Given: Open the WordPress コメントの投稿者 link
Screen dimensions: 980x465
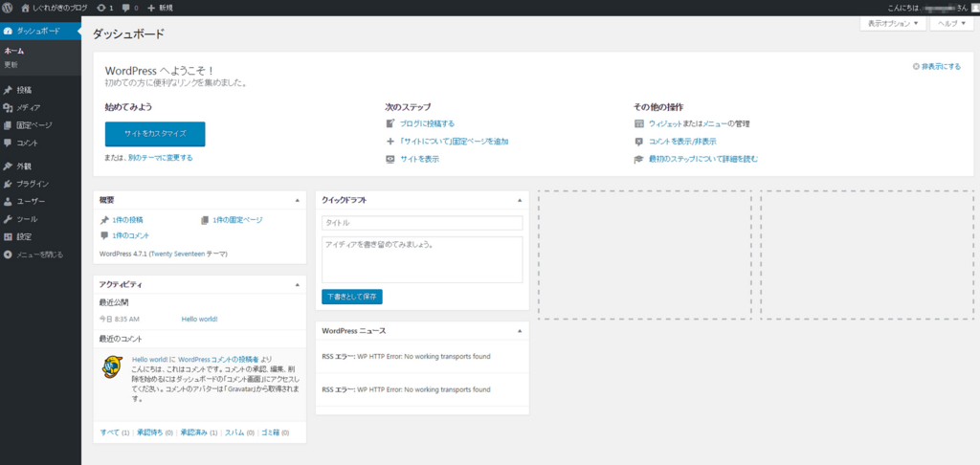Looking at the screenshot, I should tap(219, 360).
